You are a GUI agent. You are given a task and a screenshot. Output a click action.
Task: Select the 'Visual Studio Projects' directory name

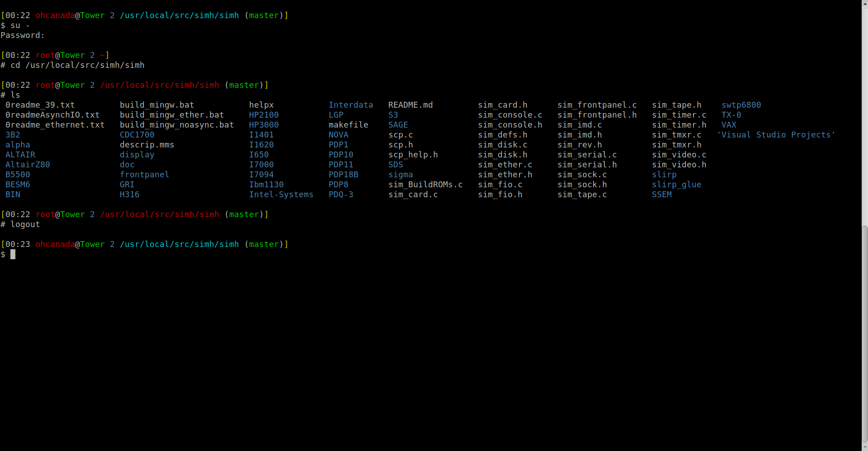[x=776, y=135]
